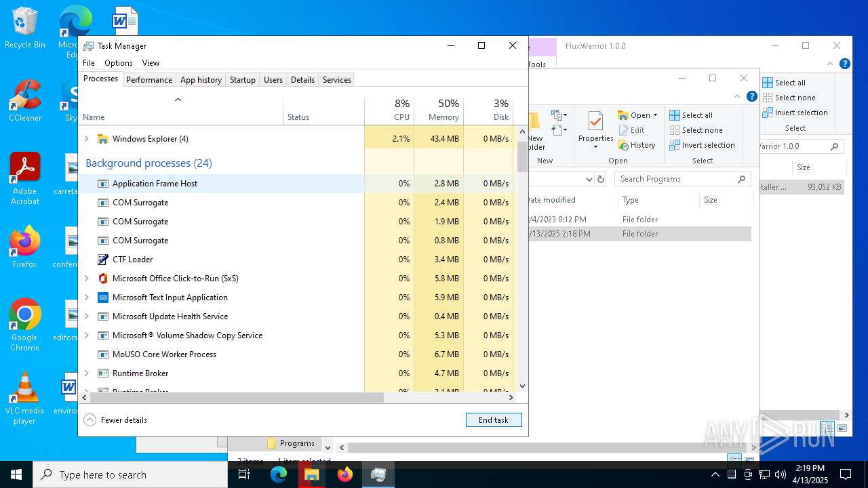Open the File menu in Task Manager
The image size is (868, 488).
[x=89, y=63]
